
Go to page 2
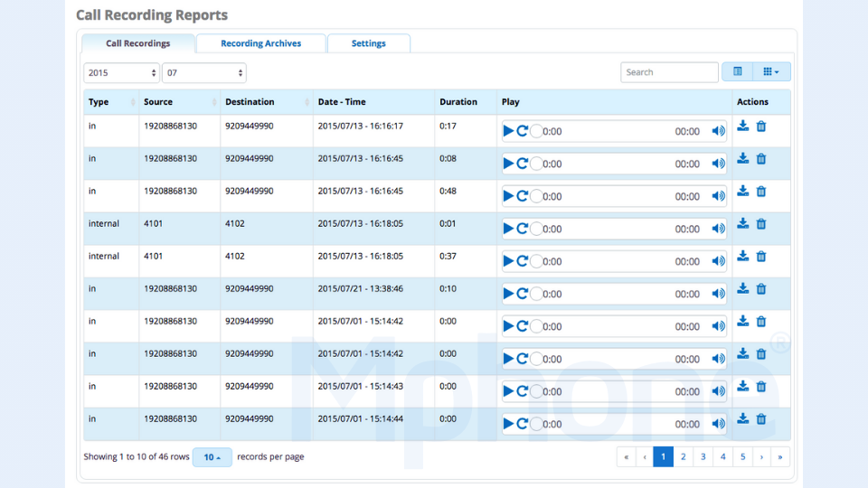point(684,457)
